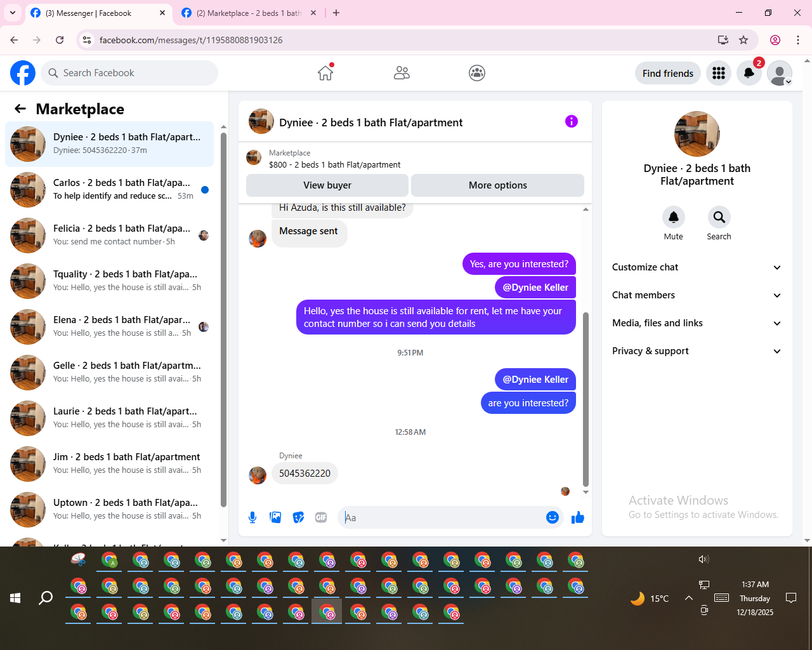Click listing thumbnail in right info panel
The height and width of the screenshot is (650, 812).
(x=697, y=134)
